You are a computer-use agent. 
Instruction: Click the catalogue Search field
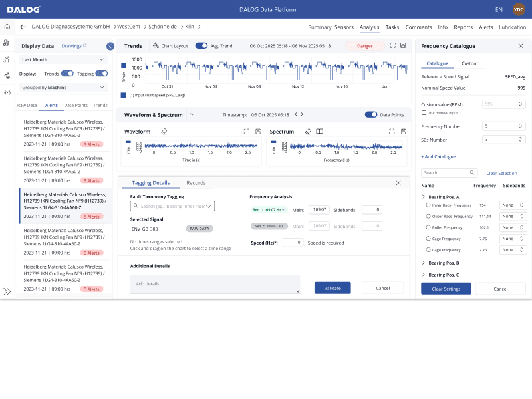tap(450, 172)
